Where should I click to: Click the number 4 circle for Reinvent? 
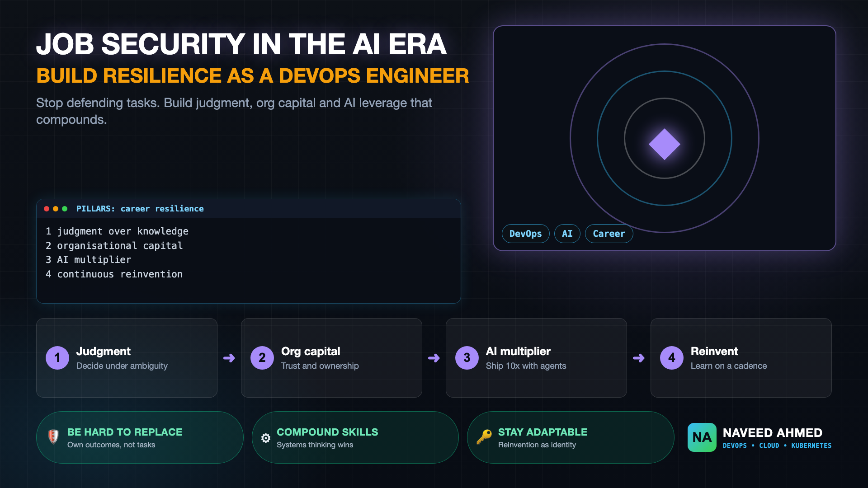click(672, 358)
